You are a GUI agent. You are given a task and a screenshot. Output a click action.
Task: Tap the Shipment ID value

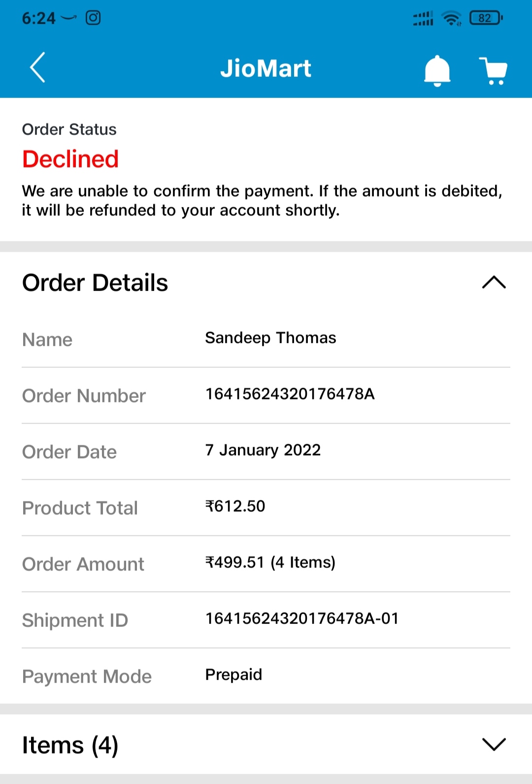301,619
